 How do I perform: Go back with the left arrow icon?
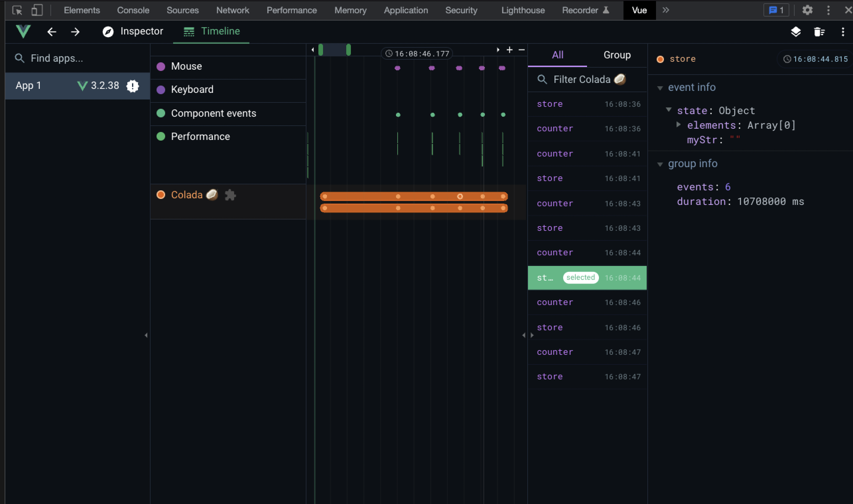pyautogui.click(x=52, y=32)
